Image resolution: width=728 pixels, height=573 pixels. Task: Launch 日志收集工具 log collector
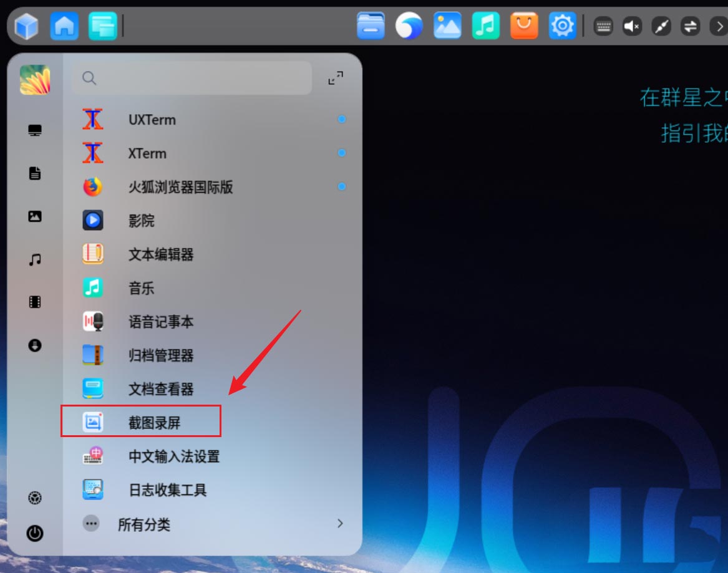(x=212, y=490)
